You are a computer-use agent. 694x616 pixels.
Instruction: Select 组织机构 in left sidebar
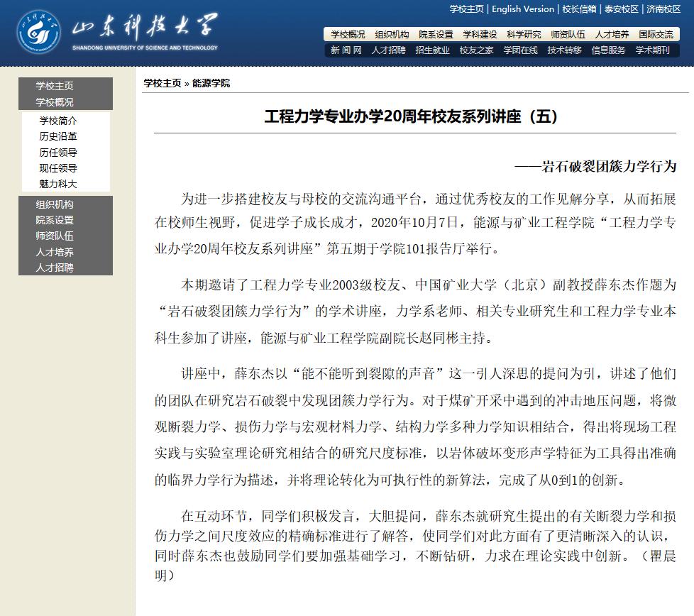click(x=55, y=204)
